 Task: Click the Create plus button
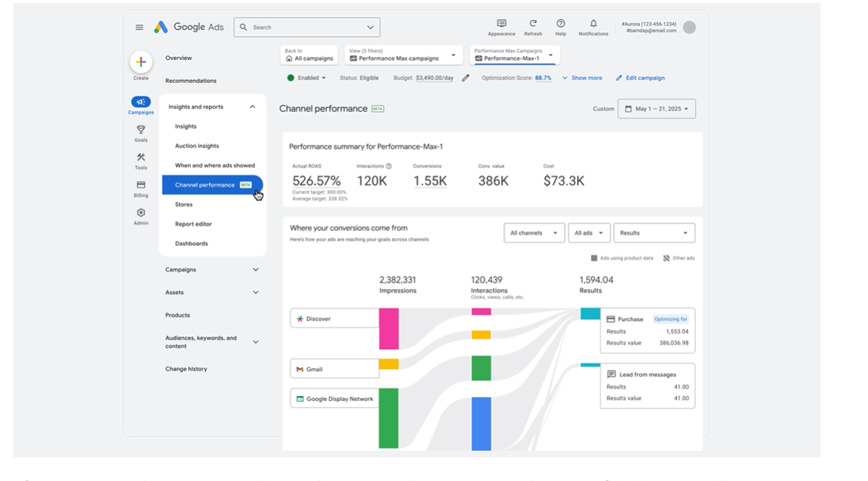(x=141, y=62)
